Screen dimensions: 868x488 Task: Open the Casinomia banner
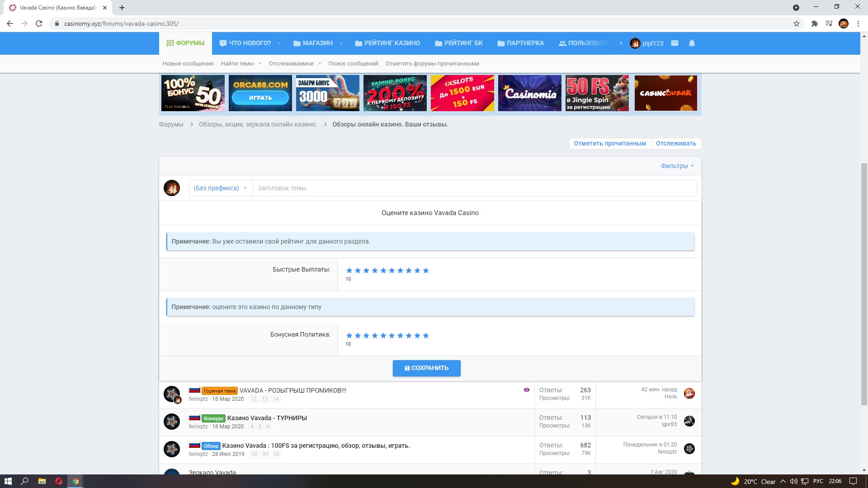(530, 93)
